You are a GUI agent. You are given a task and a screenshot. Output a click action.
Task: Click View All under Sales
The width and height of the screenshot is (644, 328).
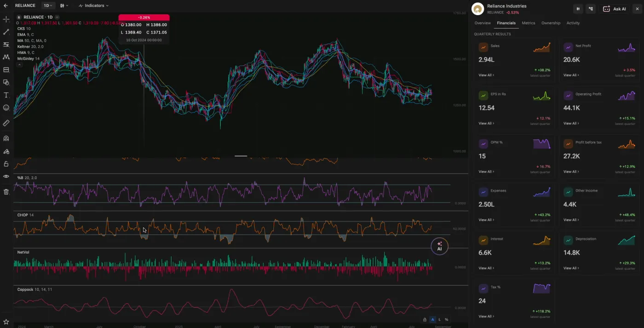(x=486, y=75)
